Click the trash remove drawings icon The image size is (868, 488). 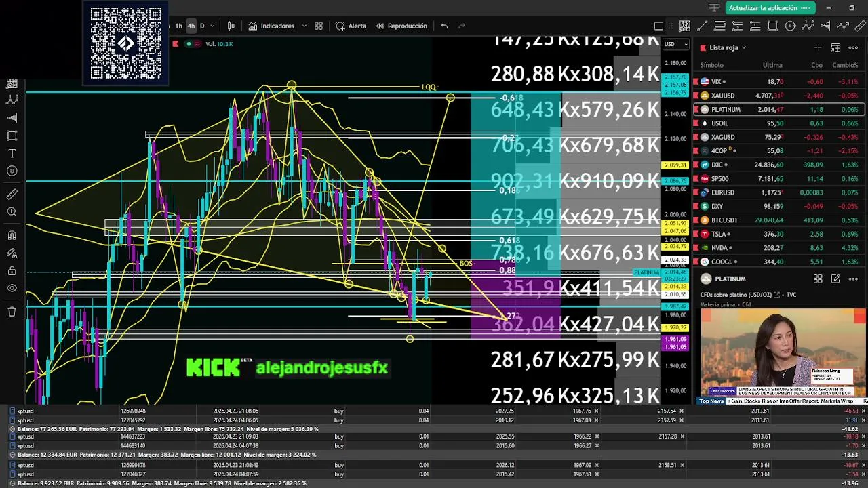tap(12, 312)
